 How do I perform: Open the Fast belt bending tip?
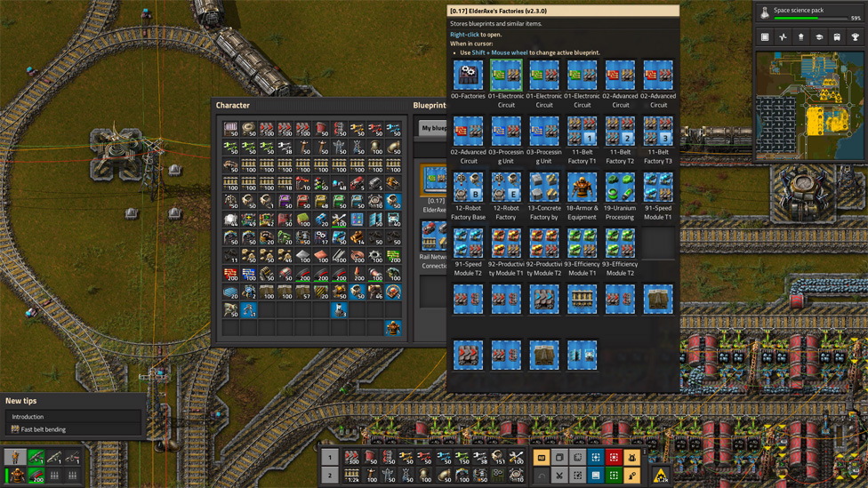[73, 429]
